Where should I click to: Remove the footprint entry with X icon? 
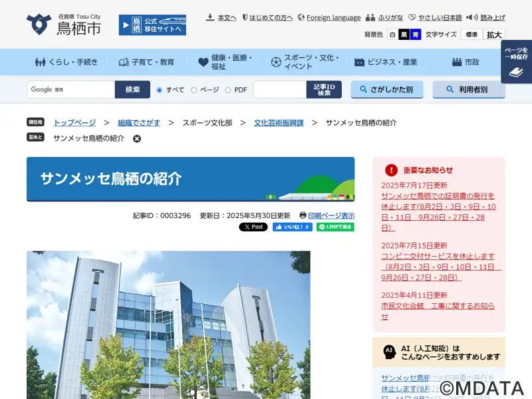(137, 139)
